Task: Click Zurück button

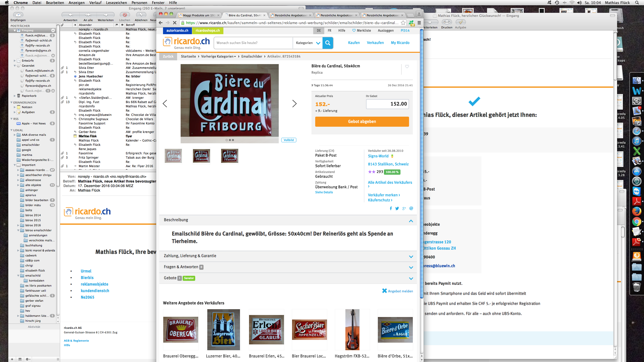Action: click(168, 56)
